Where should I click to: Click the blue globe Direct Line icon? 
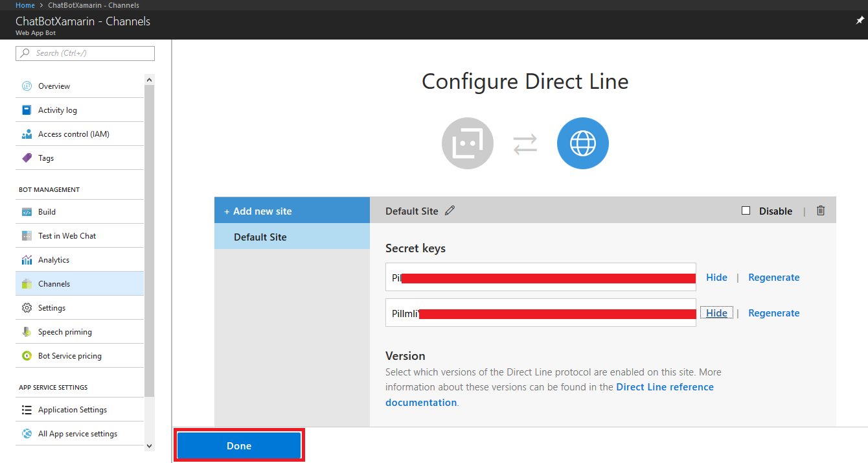[583, 143]
